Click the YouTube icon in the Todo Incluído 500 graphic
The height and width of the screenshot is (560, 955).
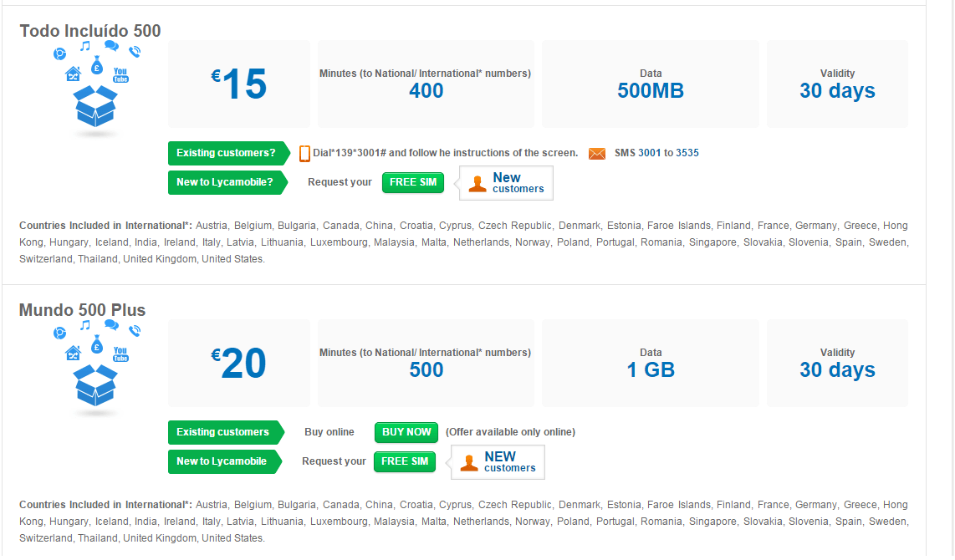pos(120,75)
